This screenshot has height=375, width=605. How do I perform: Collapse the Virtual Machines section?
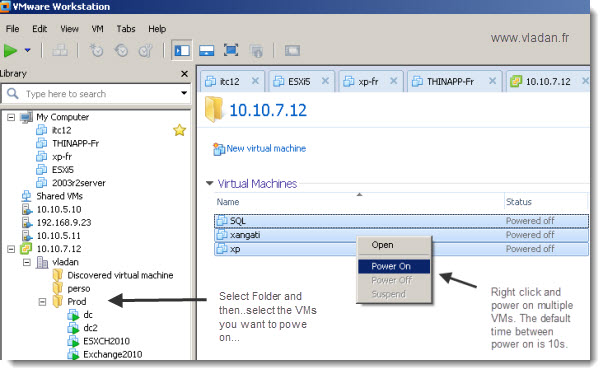point(210,183)
